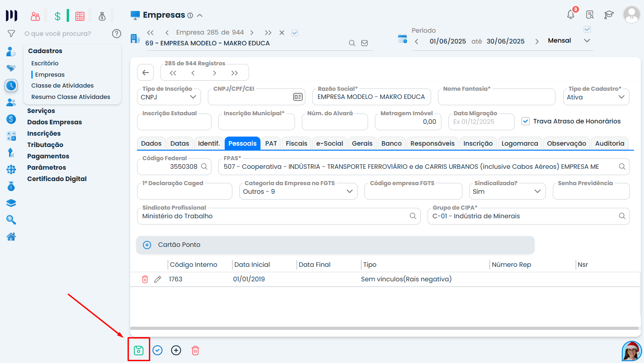
Task: Click the back arrow button
Action: pos(145,73)
